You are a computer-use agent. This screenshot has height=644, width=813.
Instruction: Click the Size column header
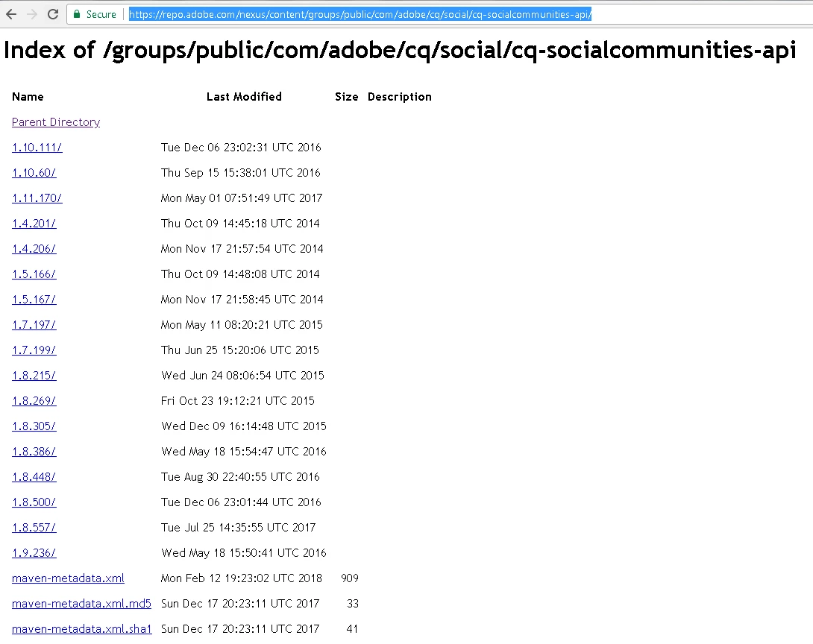(346, 97)
